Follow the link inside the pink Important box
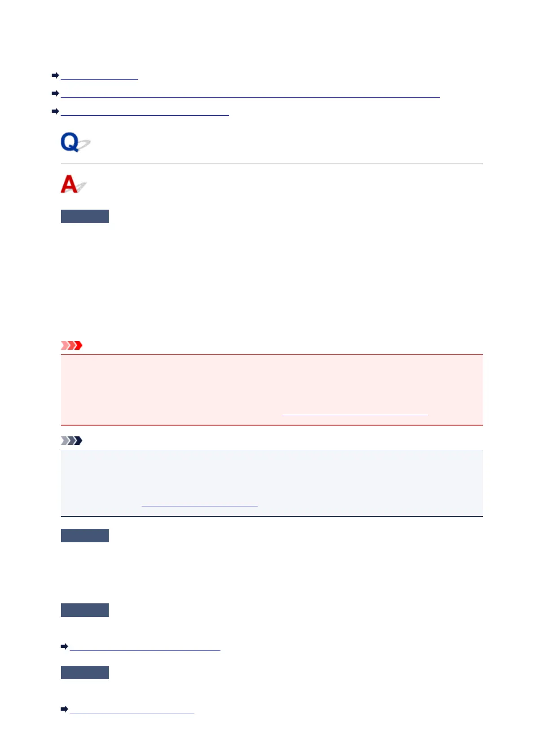 (355, 412)
